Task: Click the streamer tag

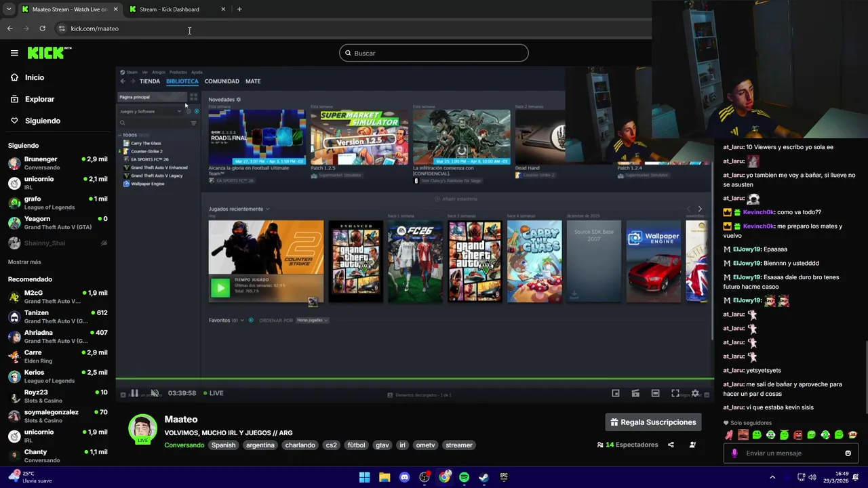Action: click(x=459, y=445)
